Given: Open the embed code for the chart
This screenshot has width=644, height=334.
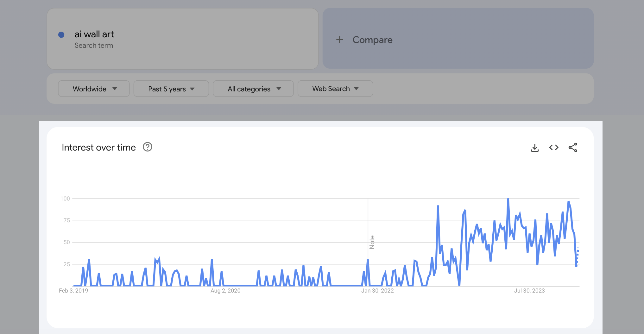Looking at the screenshot, I should [x=553, y=147].
